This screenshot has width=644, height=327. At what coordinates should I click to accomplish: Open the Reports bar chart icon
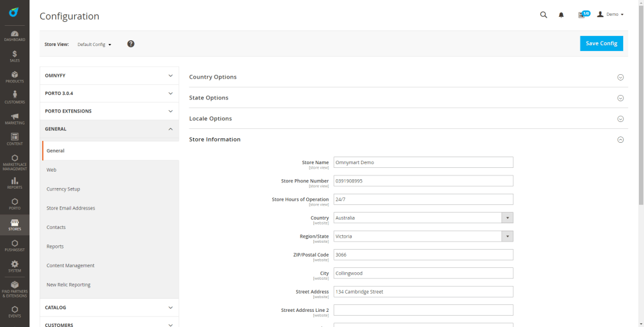tap(14, 182)
